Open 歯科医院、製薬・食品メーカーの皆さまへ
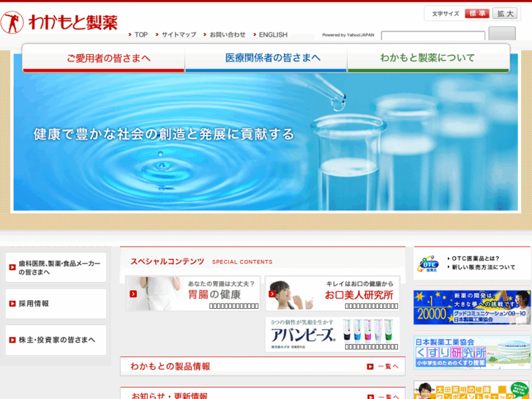 (x=56, y=267)
